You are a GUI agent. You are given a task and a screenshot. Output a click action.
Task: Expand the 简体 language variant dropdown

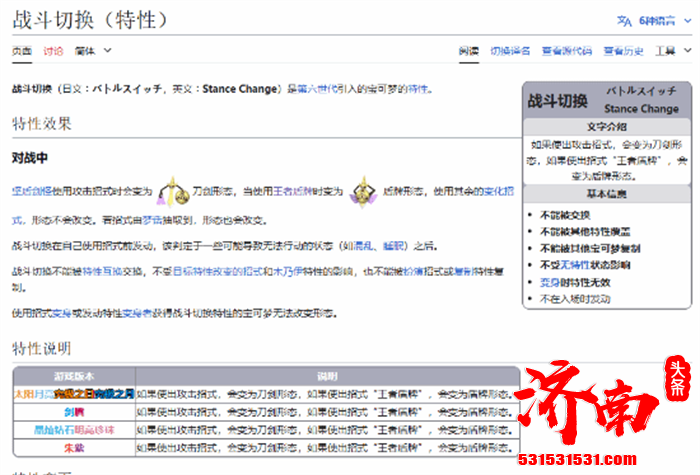pyautogui.click(x=92, y=52)
